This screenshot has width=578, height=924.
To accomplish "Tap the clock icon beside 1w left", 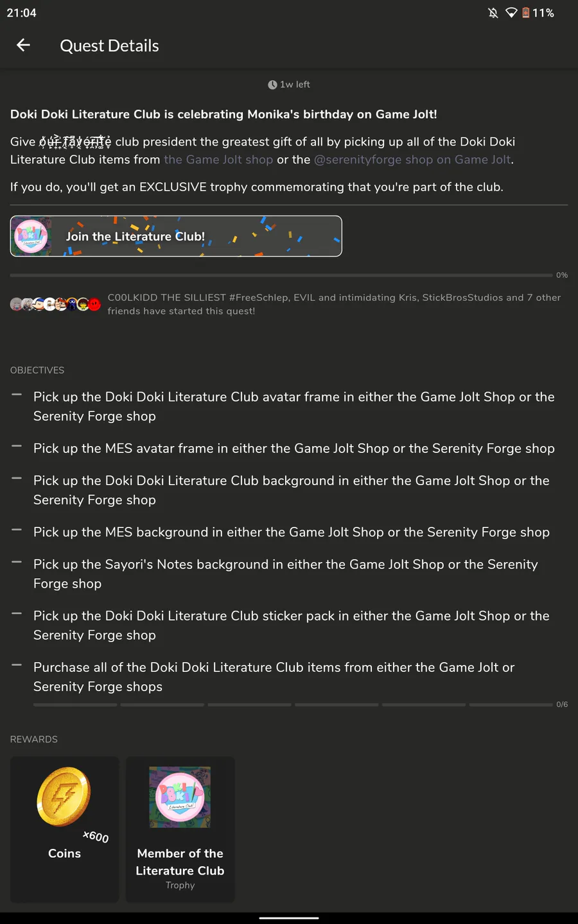I will (x=272, y=85).
